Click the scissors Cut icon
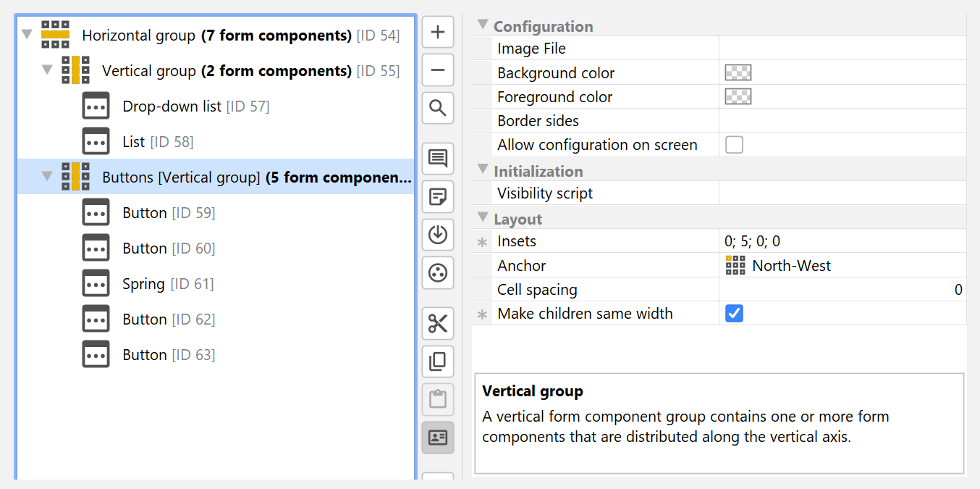This screenshot has height=489, width=980. point(438,323)
